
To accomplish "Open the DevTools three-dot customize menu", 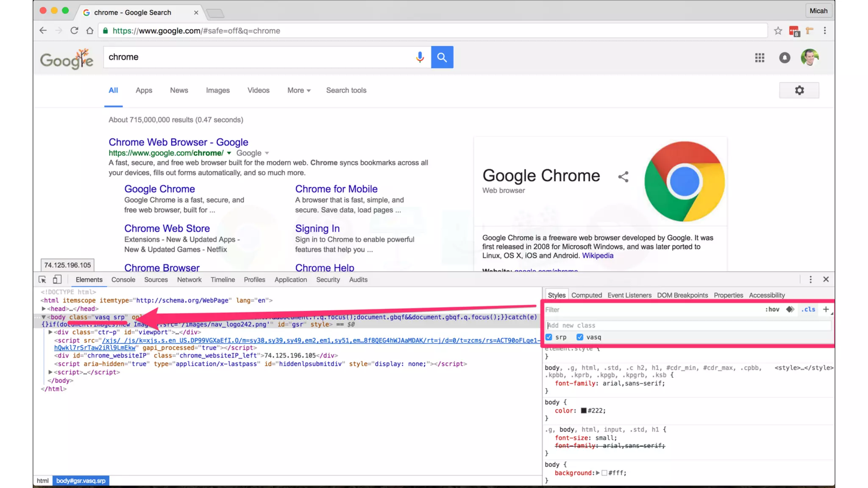I will coord(810,280).
